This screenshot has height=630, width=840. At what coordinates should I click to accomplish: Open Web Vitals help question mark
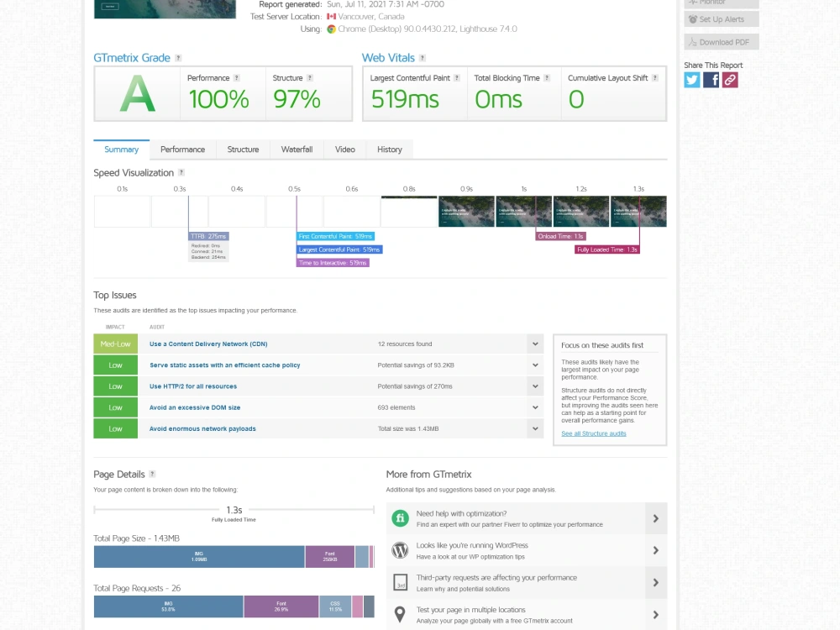(x=423, y=58)
